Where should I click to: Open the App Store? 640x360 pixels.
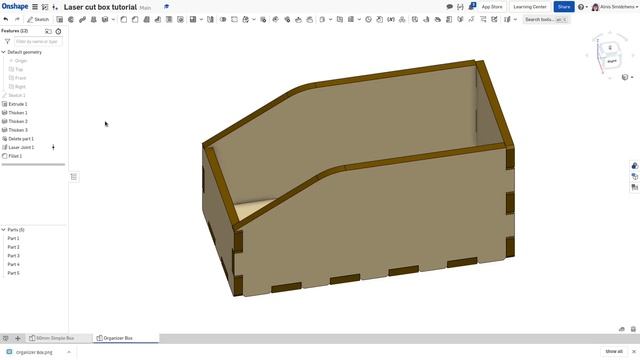click(492, 7)
